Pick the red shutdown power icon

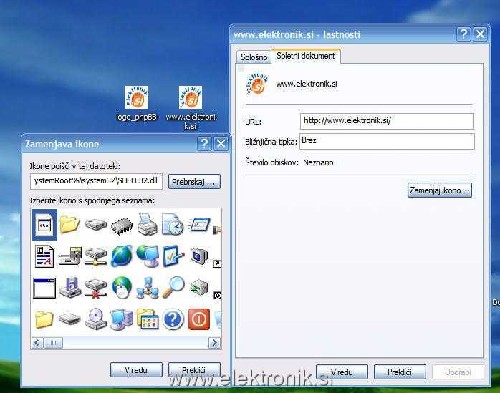click(x=199, y=319)
